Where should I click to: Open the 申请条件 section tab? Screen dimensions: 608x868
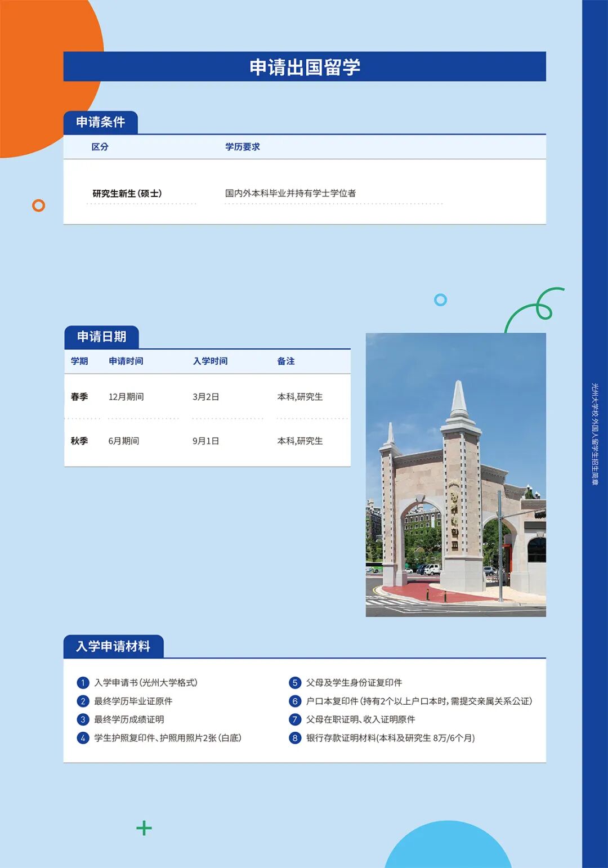click(x=101, y=122)
